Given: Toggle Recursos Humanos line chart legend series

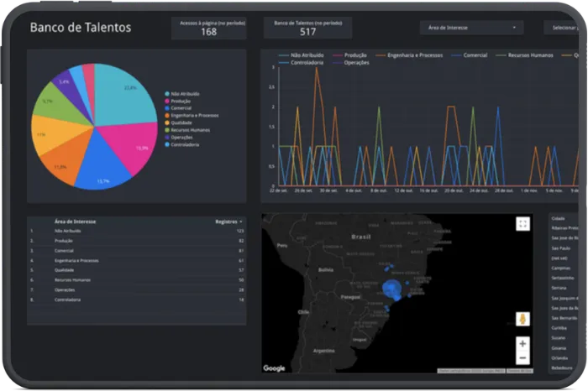Looking at the screenshot, I should (525, 55).
